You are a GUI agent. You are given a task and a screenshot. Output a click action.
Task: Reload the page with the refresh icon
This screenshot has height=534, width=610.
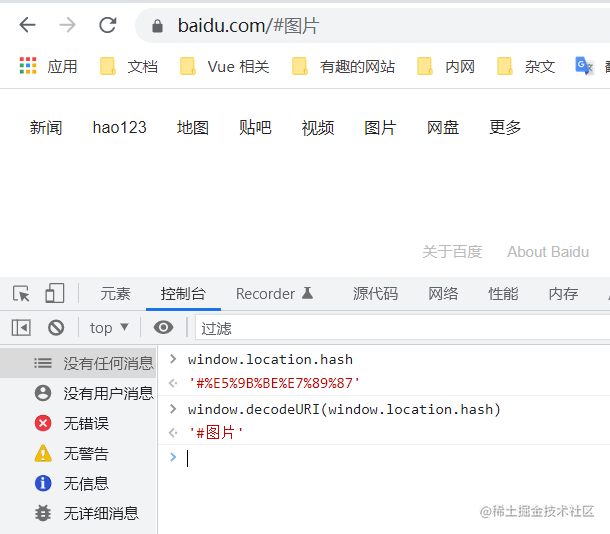(108, 25)
